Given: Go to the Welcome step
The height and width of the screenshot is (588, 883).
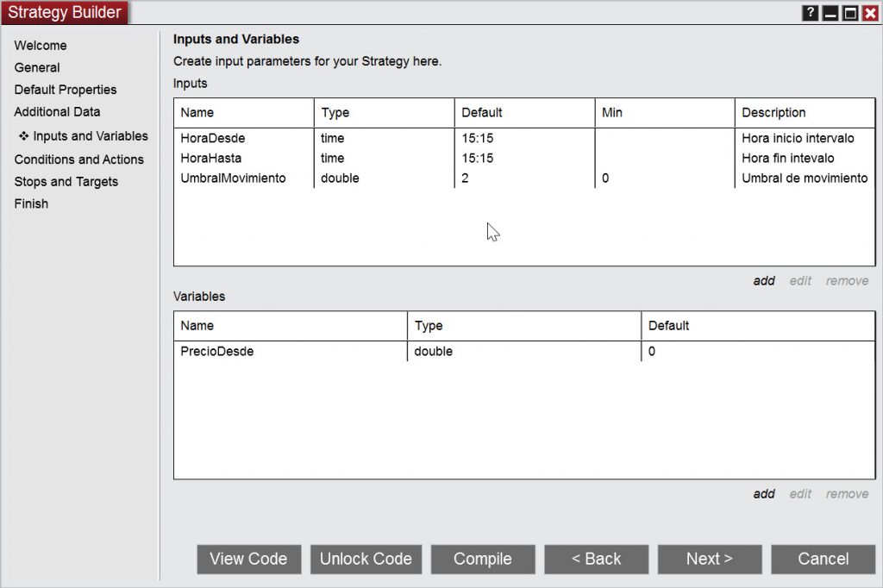Looking at the screenshot, I should (41, 46).
